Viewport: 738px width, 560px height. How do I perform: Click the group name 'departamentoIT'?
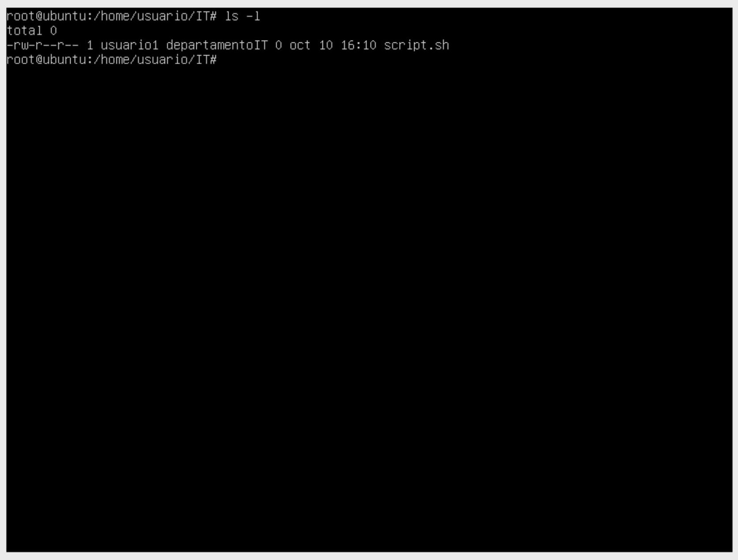click(217, 45)
